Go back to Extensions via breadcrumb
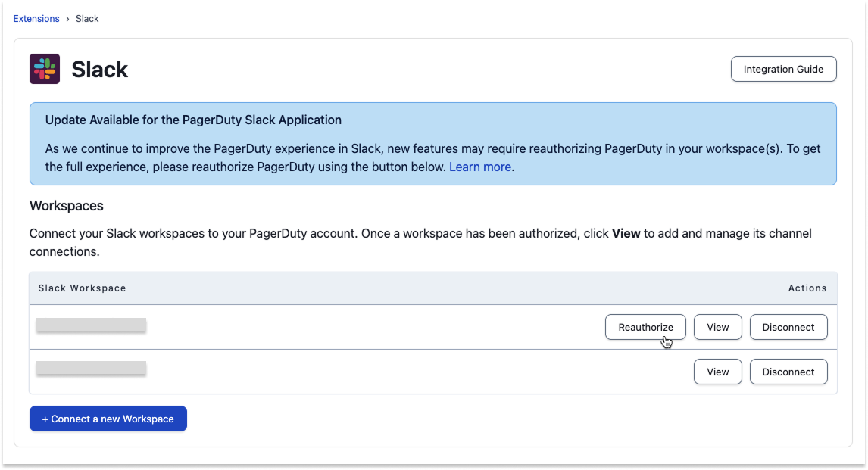This screenshot has width=868, height=470. pyautogui.click(x=36, y=19)
